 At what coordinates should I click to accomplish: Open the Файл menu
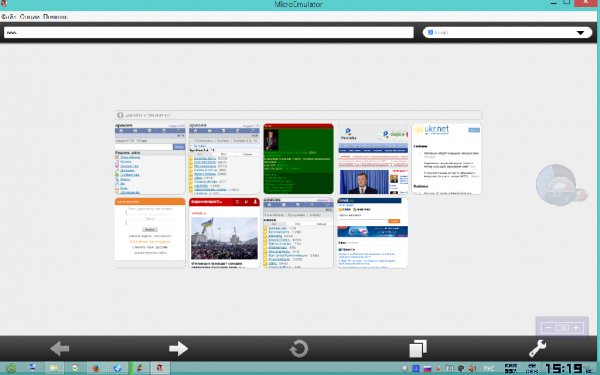(x=8, y=16)
